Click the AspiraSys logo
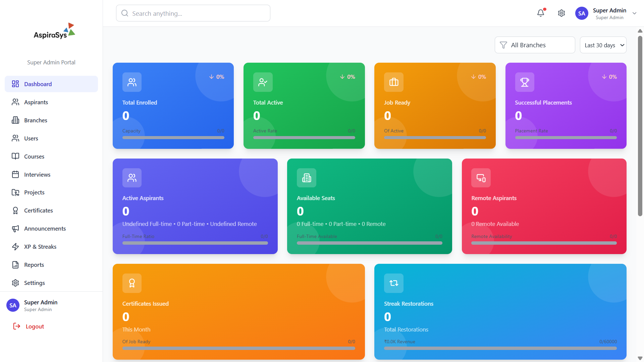 (x=54, y=32)
